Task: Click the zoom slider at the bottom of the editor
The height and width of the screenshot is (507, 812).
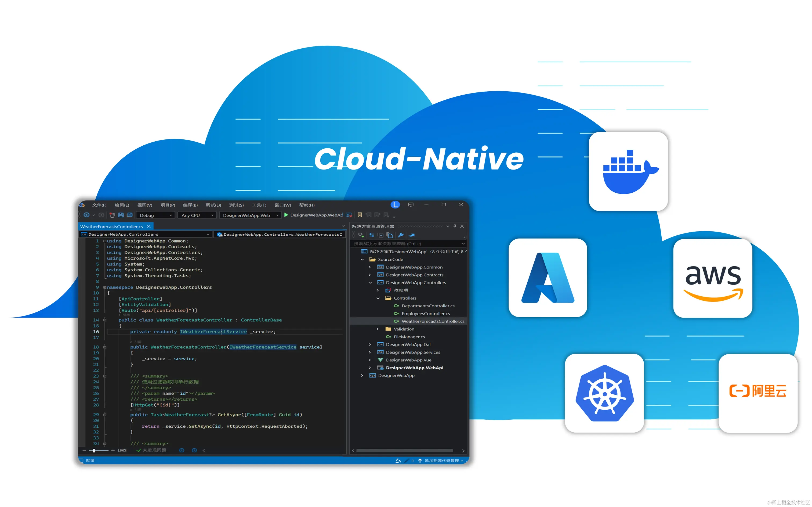Action: (94, 451)
